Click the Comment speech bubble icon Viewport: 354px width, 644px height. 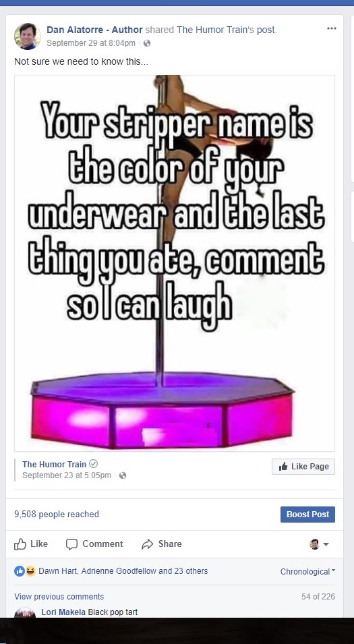(72, 544)
